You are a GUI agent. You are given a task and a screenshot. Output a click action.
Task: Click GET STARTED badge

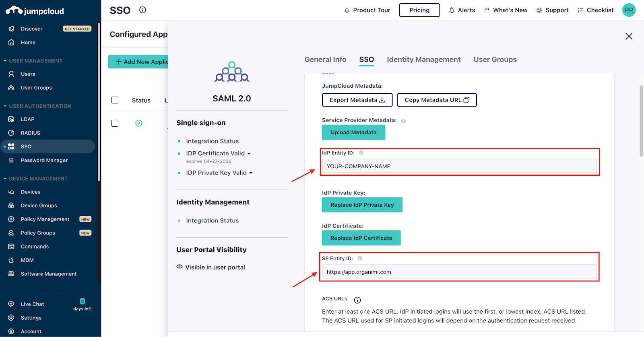[77, 29]
